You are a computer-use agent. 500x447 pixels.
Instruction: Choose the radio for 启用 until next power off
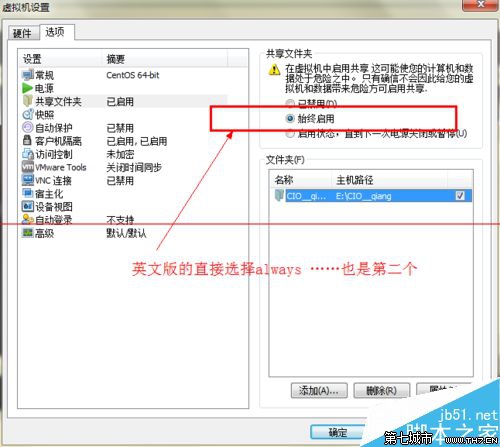coord(290,134)
